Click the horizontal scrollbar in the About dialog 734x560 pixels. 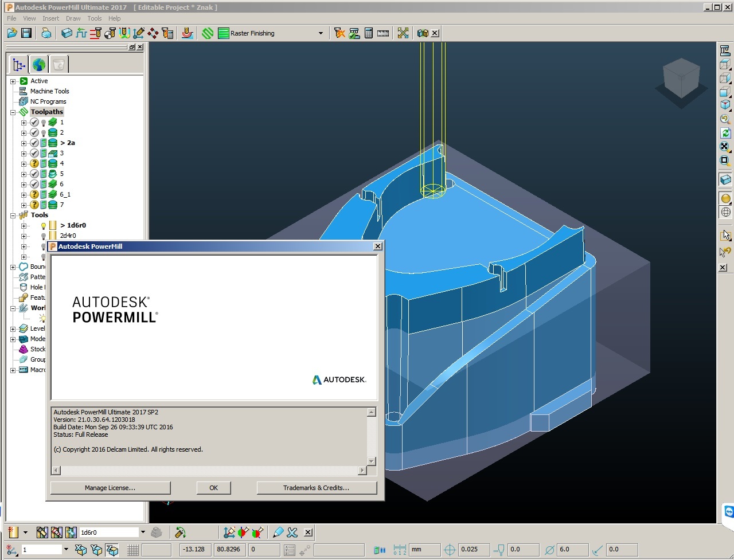coord(209,471)
